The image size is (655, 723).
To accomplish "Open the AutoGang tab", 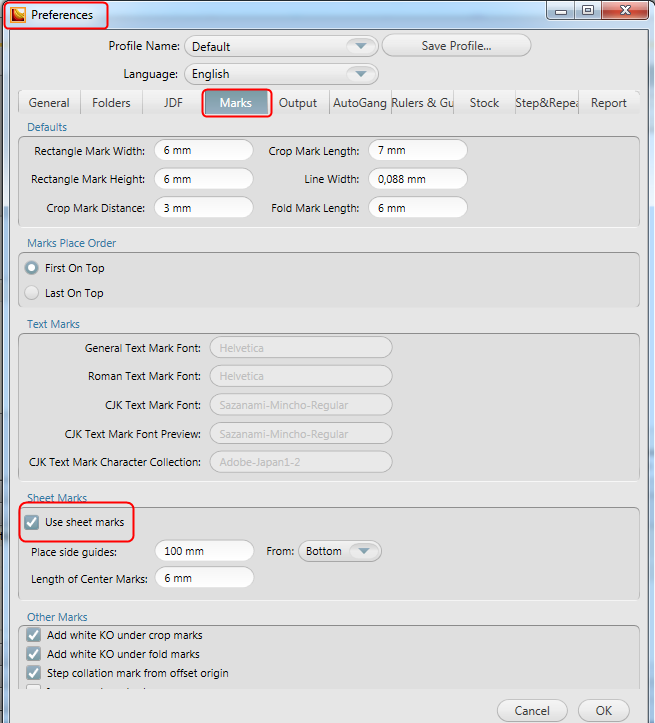I will 360,102.
